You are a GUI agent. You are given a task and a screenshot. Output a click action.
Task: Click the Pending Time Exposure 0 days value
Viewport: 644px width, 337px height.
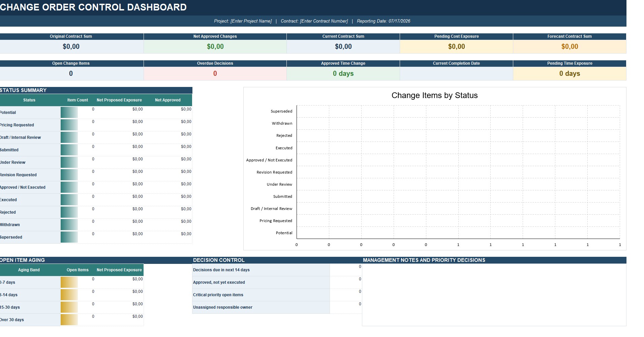tap(570, 73)
